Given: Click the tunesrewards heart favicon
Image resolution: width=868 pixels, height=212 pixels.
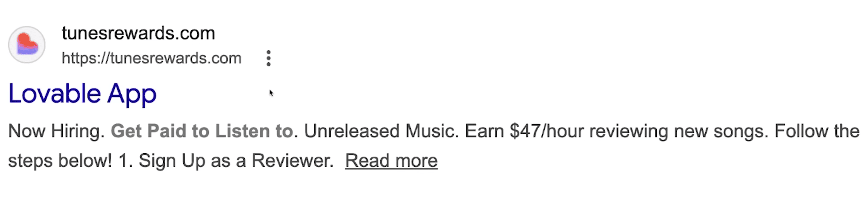Looking at the screenshot, I should click(27, 45).
